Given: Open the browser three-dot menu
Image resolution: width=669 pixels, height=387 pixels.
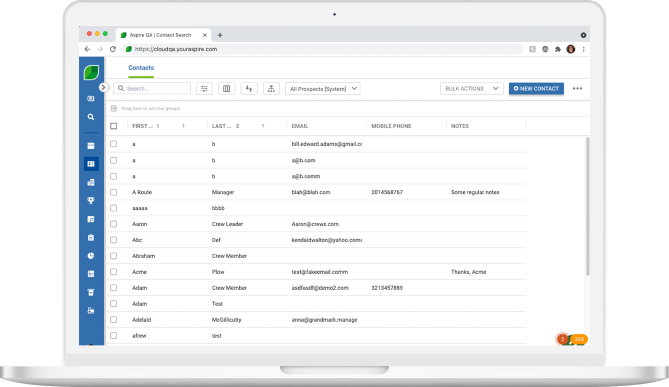Looking at the screenshot, I should click(583, 49).
